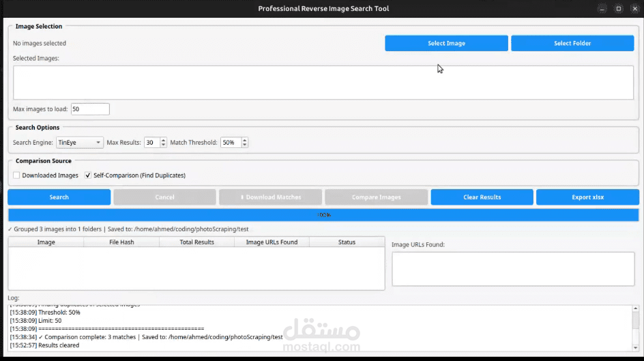Viewport: 644px width, 361px height.
Task: Start the search with Search button
Action: [59, 197]
